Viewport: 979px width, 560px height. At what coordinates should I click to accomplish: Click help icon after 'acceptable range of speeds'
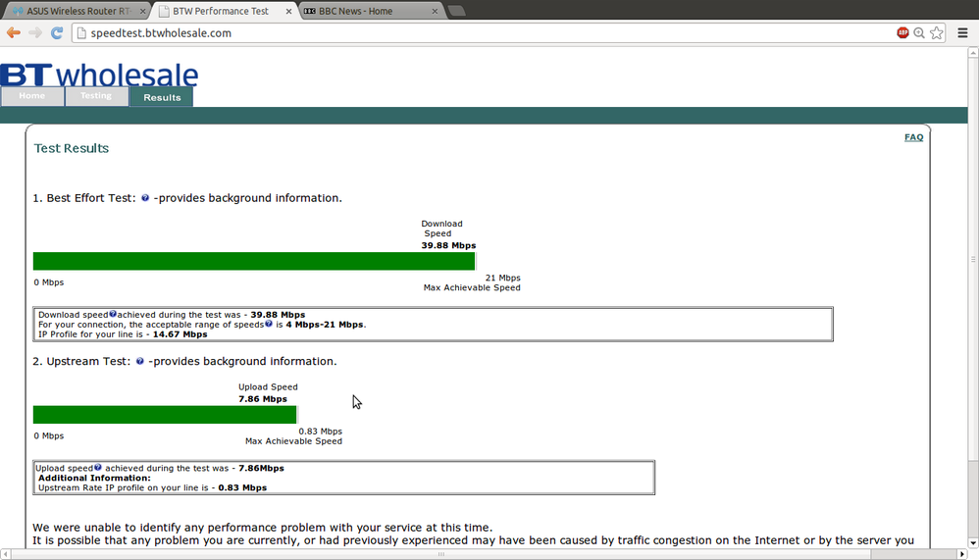(269, 324)
